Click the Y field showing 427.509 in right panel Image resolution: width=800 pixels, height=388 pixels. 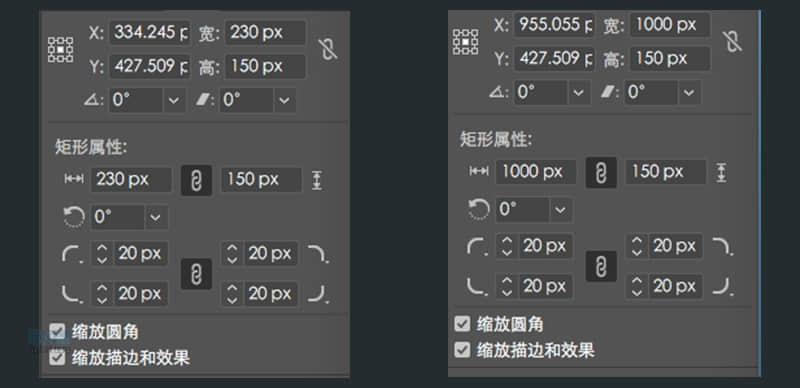click(554, 58)
